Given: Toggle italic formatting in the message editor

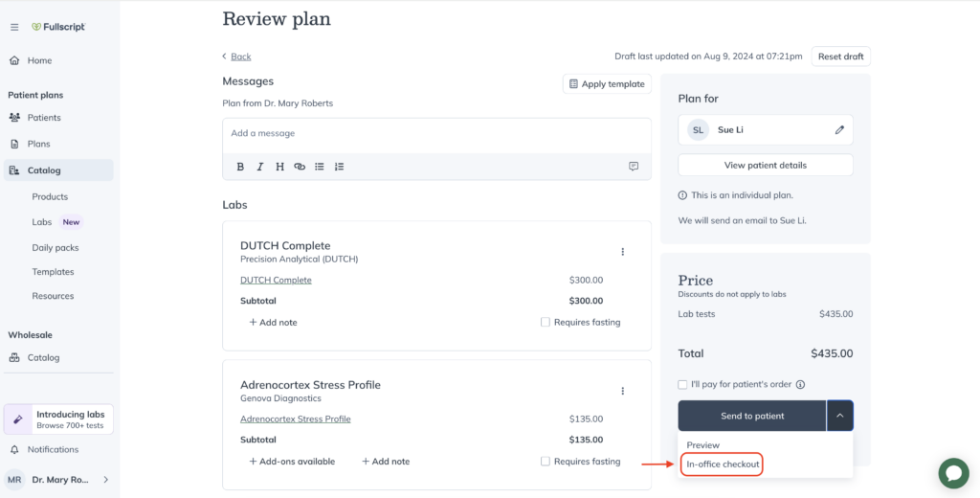Looking at the screenshot, I should coord(260,167).
